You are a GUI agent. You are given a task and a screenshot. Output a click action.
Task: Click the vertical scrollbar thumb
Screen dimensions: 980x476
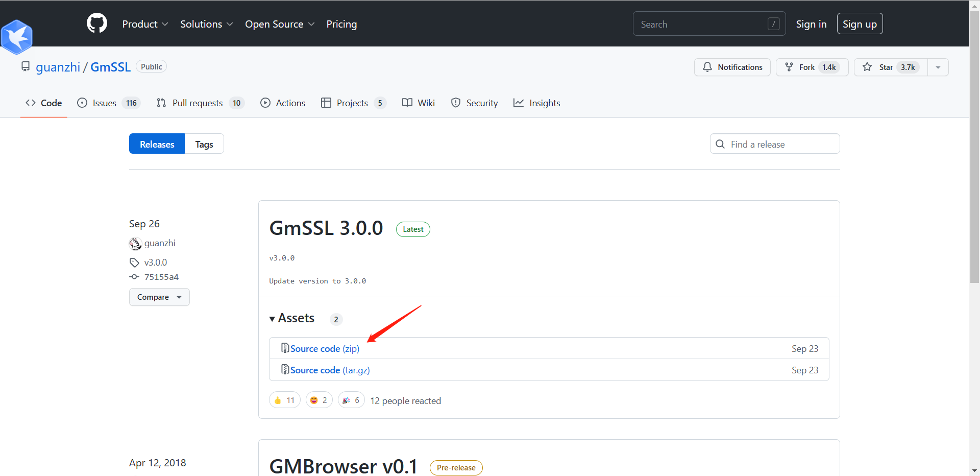coord(974,147)
